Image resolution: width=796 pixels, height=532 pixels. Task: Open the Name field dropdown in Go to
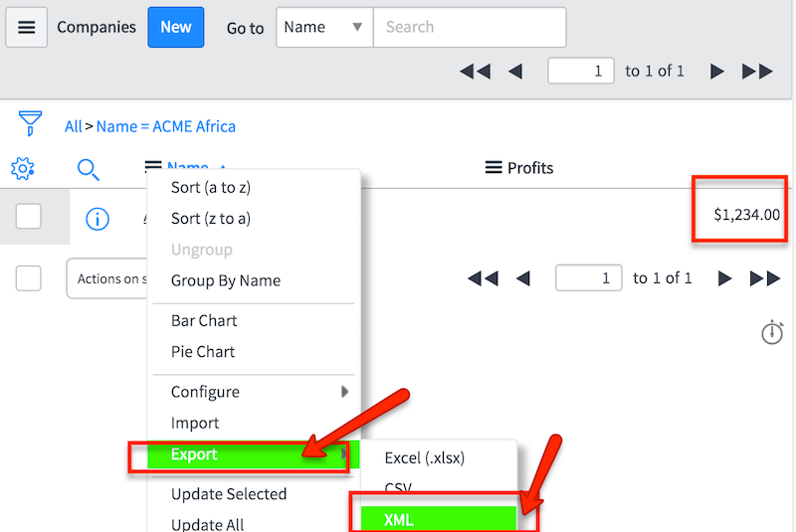coord(325,28)
